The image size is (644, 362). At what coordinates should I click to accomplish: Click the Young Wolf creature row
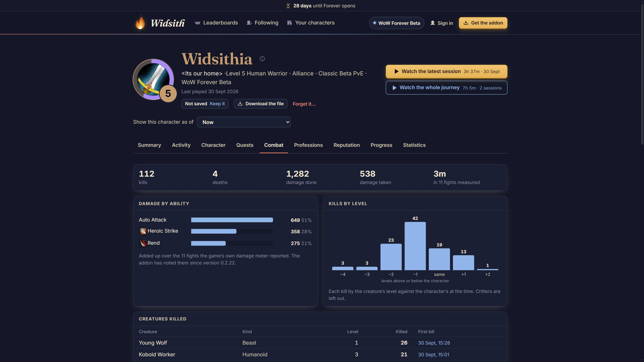click(x=320, y=343)
